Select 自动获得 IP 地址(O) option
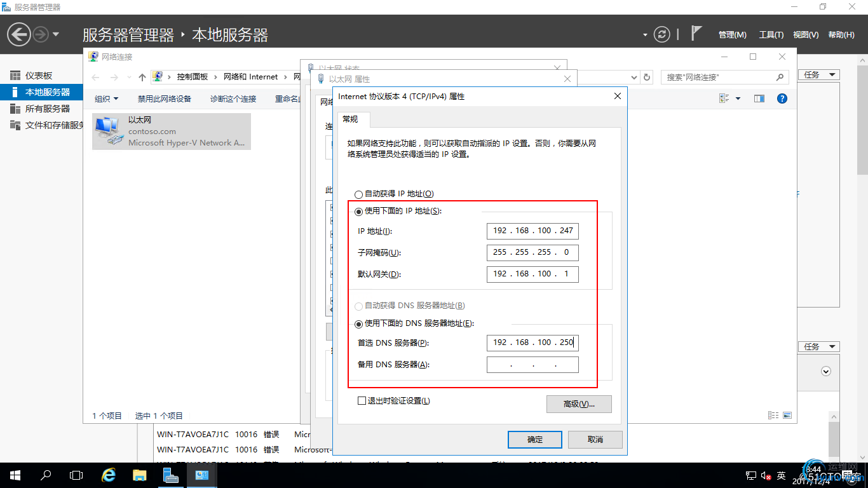Image resolution: width=868 pixels, height=488 pixels. click(x=358, y=194)
